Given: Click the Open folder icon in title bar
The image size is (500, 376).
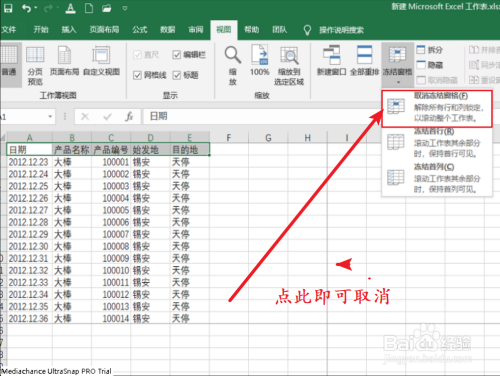Looking at the screenshot, I should click(x=107, y=8).
